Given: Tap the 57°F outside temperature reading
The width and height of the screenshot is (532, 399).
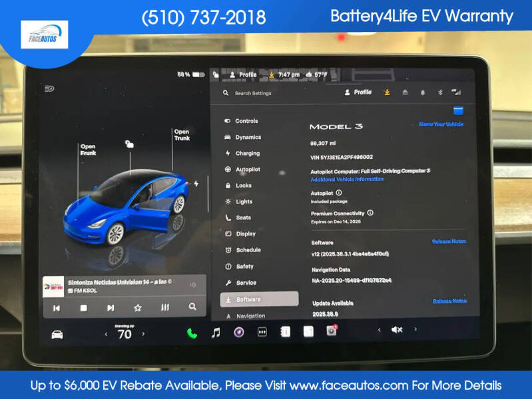Looking at the screenshot, I should coord(317,74).
